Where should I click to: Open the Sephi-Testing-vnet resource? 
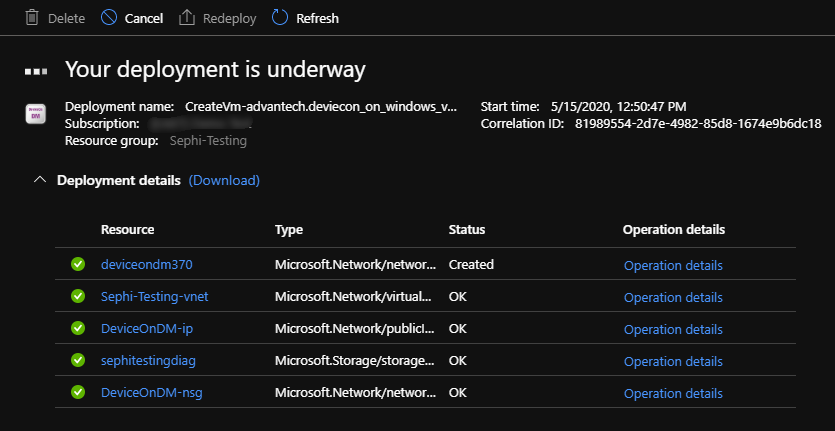pyautogui.click(x=154, y=297)
